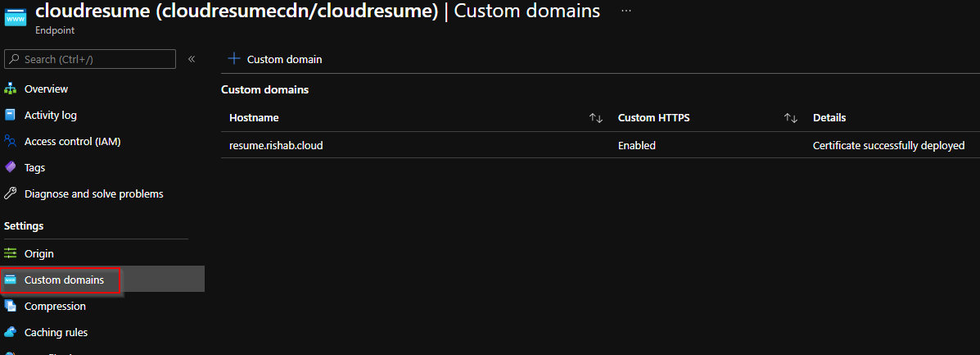
Task: Click the purple Tags icon
Action: pyautogui.click(x=10, y=168)
